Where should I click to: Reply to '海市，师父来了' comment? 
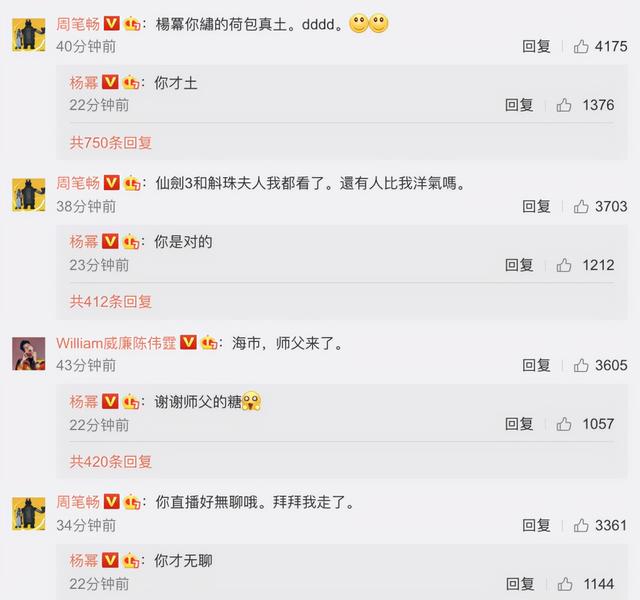(536, 365)
